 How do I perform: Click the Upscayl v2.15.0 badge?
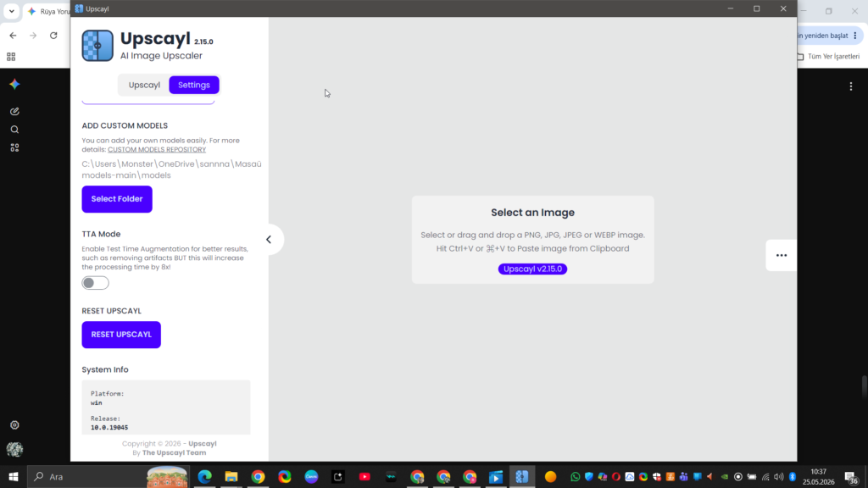coord(532,269)
